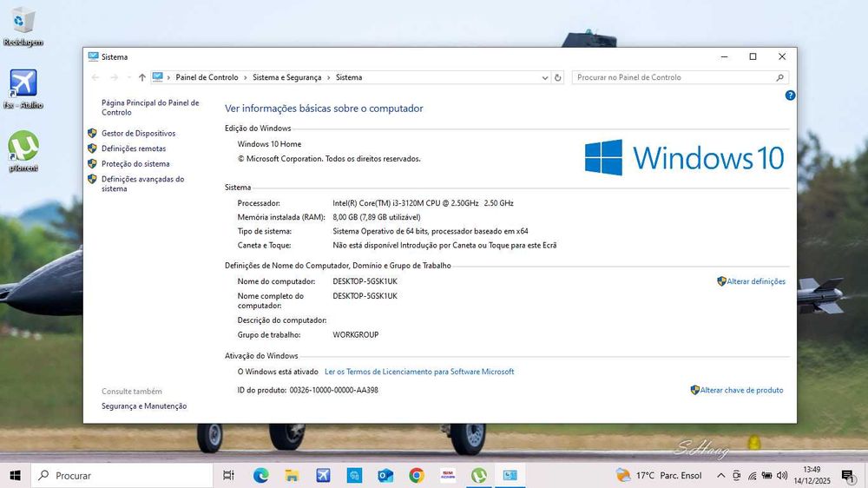This screenshot has height=488, width=868.
Task: Open Proteção do sistema link
Action: [x=135, y=164]
